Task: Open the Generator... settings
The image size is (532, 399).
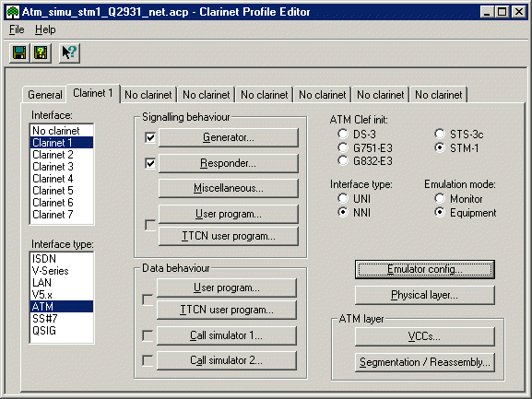Action: pos(229,137)
